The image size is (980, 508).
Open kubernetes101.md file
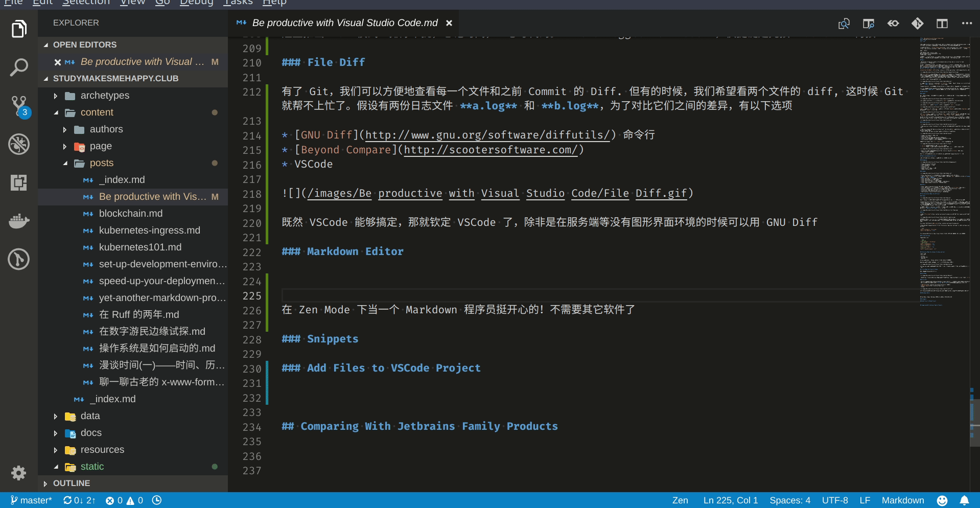(x=133, y=247)
